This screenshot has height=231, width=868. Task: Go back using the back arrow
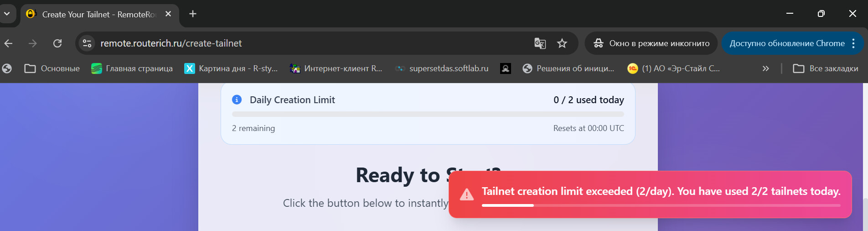point(9,43)
